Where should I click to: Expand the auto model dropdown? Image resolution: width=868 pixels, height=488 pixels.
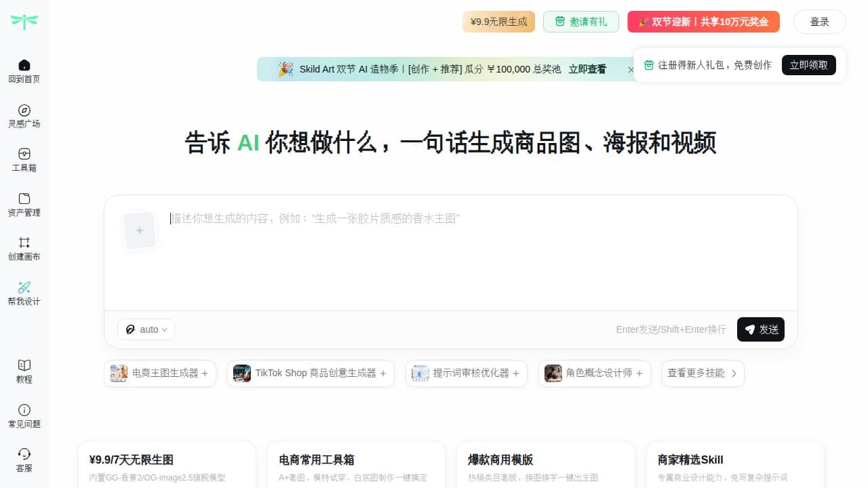[146, 329]
